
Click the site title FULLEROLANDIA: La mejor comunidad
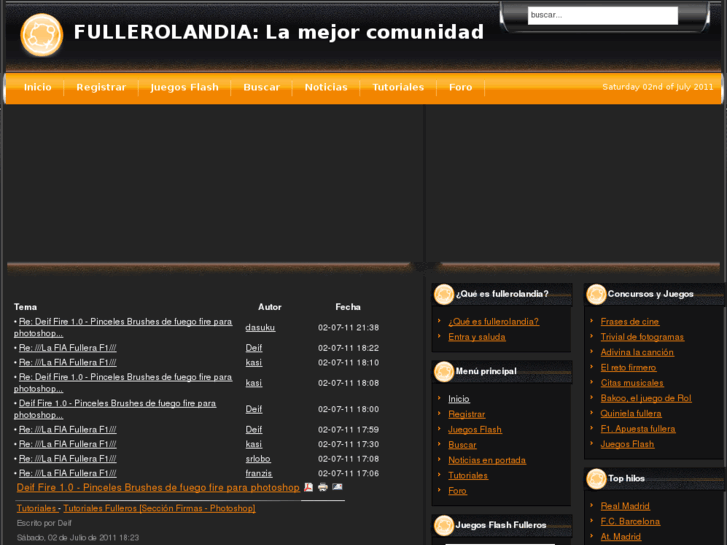click(279, 32)
